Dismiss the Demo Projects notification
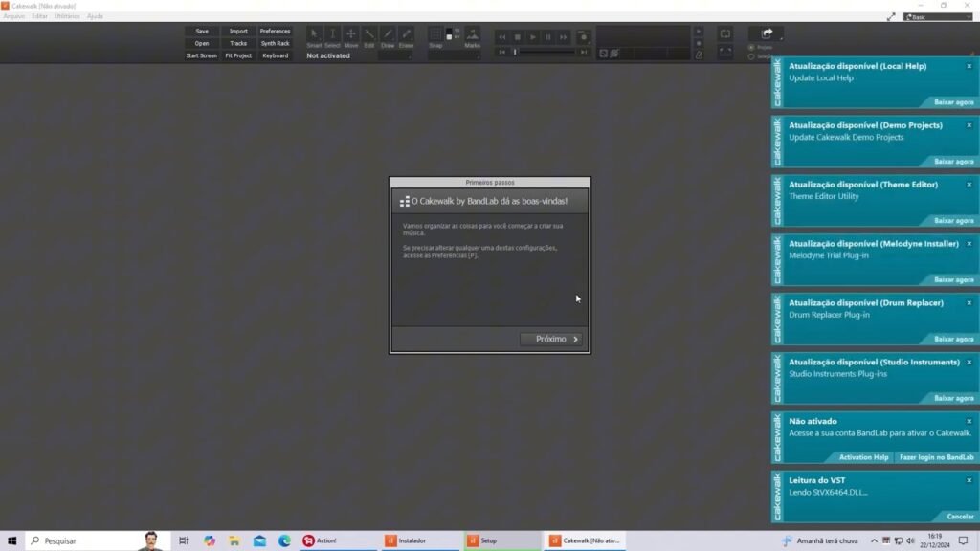The image size is (980, 551). 969,125
